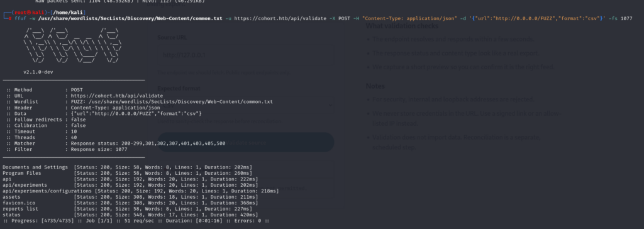Click the 'favicon.ico' result row
Screen dimensions: 644x229
tap(130, 203)
